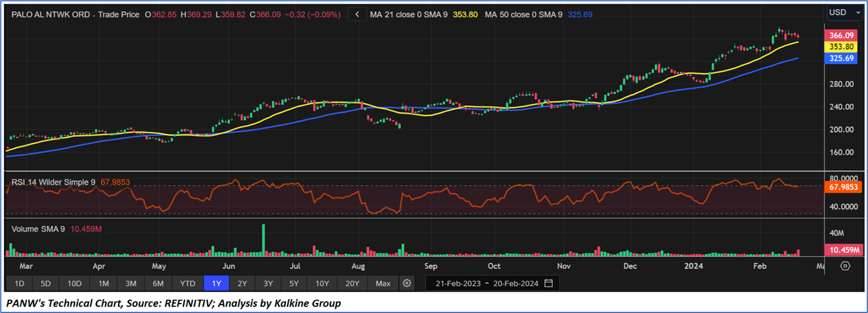The height and width of the screenshot is (313, 868).
Task: Select the 5Y time range
Action: 294,283
